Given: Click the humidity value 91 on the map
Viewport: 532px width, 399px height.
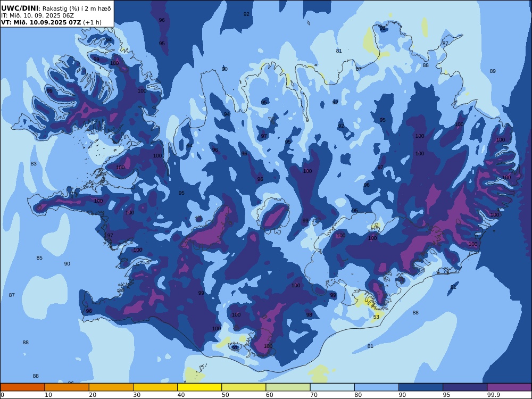Looking at the screenshot, I should coord(453,287).
